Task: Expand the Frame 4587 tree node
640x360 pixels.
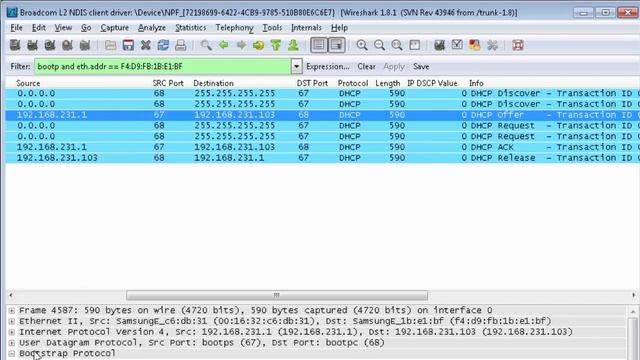Action: pyautogui.click(x=12, y=311)
